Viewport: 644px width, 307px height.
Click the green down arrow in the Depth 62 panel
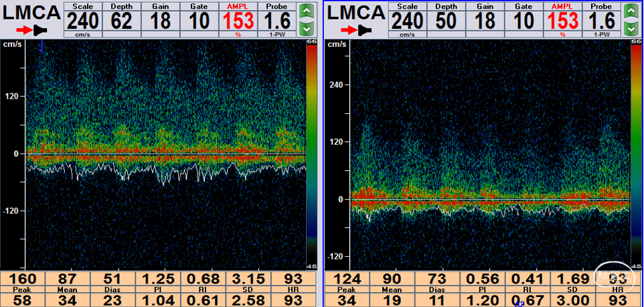pos(305,28)
